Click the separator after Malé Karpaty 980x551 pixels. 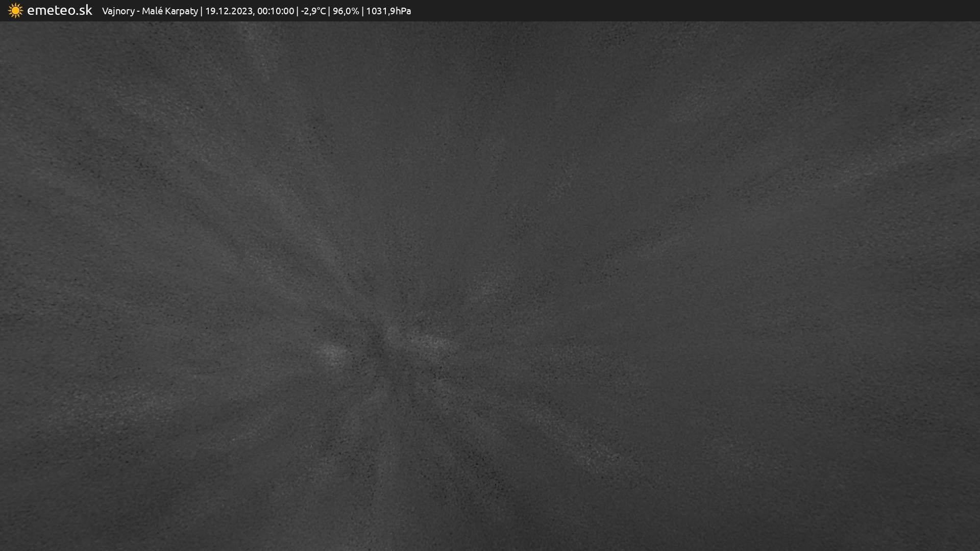(x=202, y=11)
